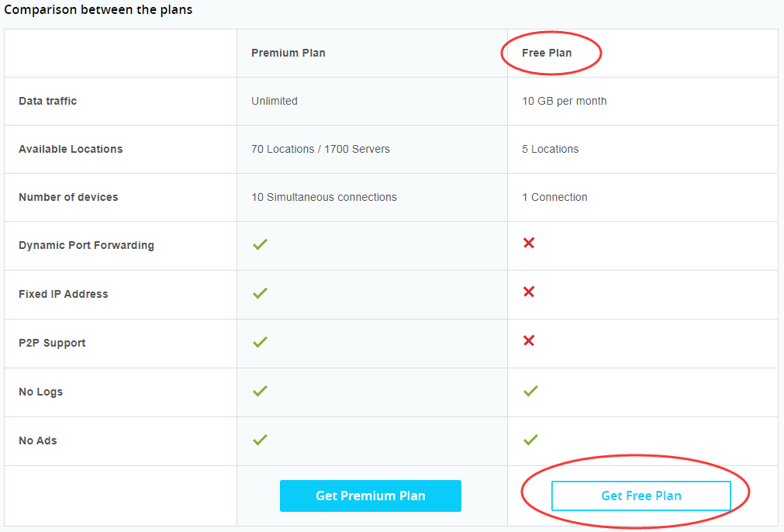
Task: Click 70 Locations / 1700 Servers text
Action: [320, 149]
